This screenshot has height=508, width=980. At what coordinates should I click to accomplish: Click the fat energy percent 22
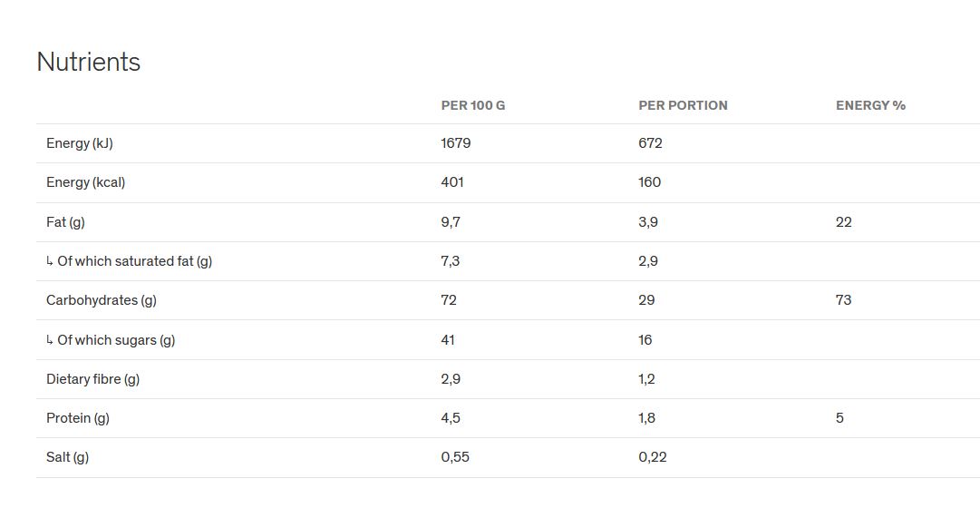point(844,222)
